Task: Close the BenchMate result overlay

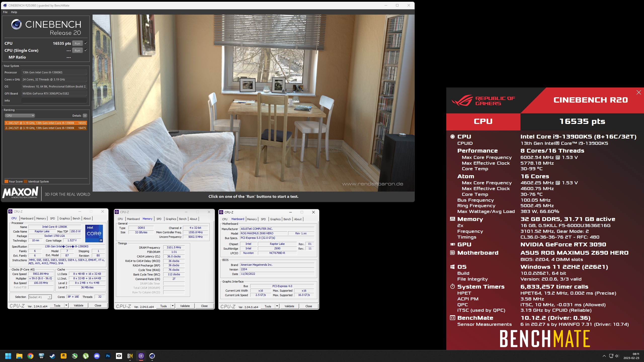Action: (639, 93)
